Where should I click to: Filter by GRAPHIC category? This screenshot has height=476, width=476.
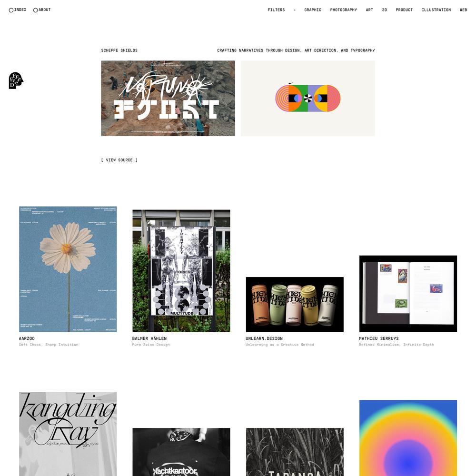pos(313,10)
